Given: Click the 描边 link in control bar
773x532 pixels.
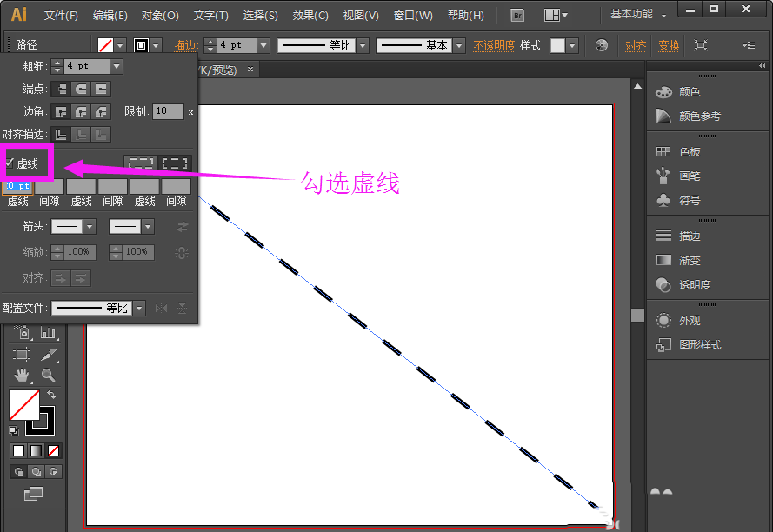Looking at the screenshot, I should 186,45.
